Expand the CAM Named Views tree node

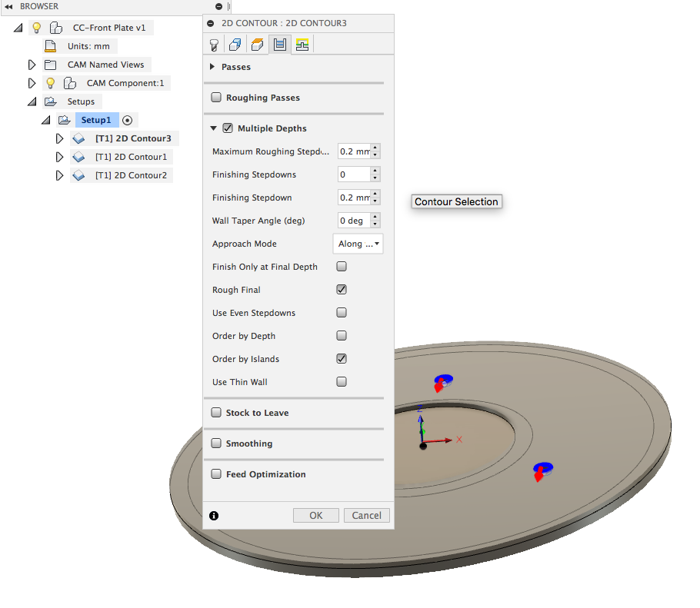(32, 65)
